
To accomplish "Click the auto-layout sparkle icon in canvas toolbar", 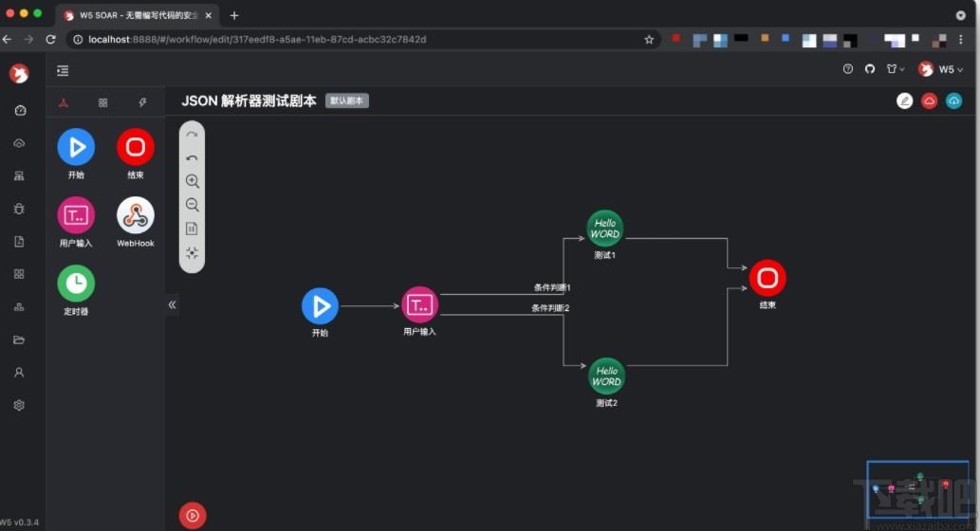I will (x=192, y=252).
